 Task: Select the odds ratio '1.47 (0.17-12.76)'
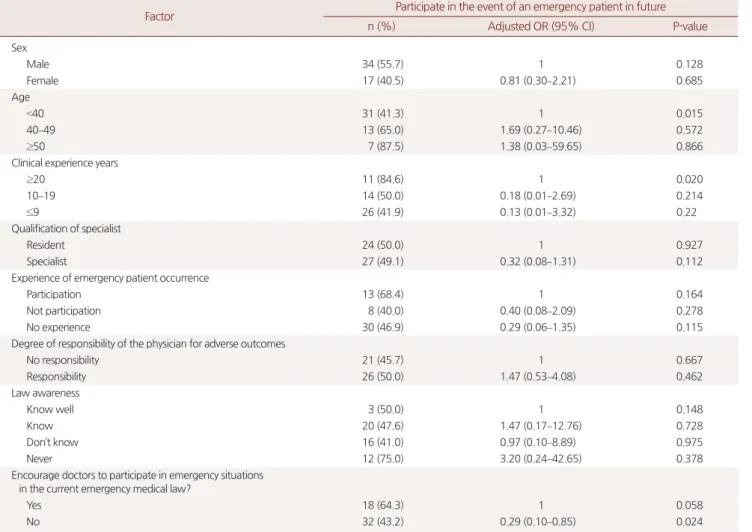pyautogui.click(x=540, y=426)
